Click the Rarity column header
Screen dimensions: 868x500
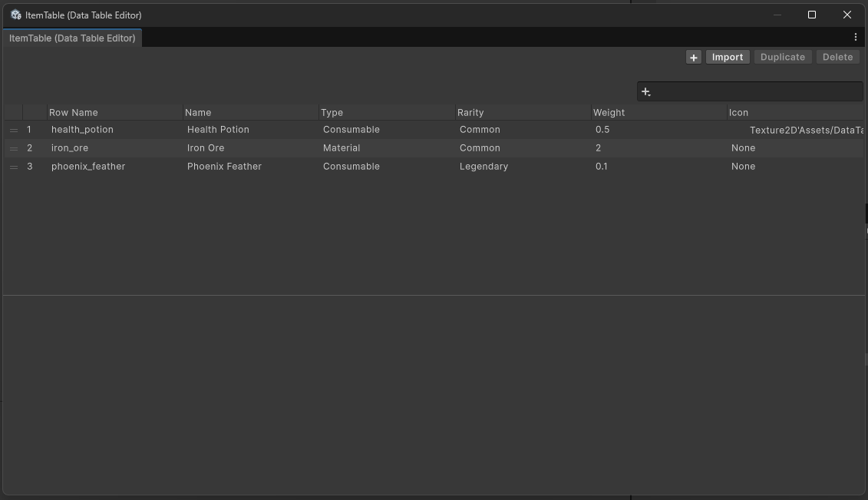click(x=470, y=112)
